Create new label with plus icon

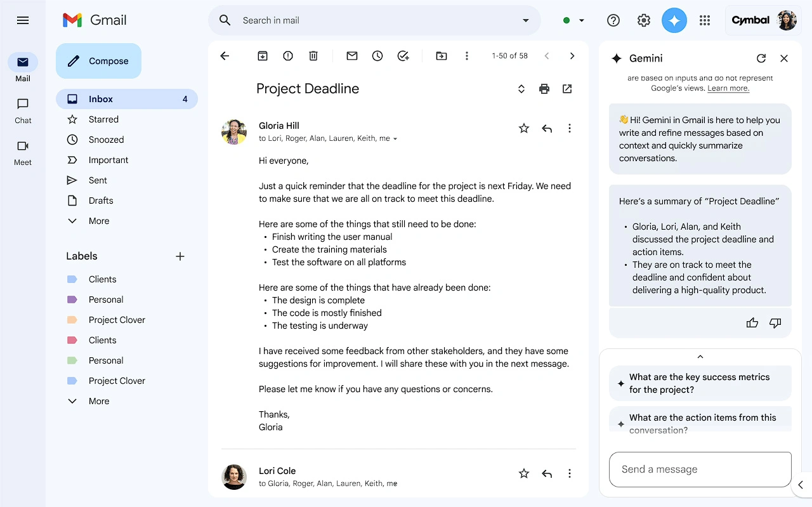coord(180,256)
